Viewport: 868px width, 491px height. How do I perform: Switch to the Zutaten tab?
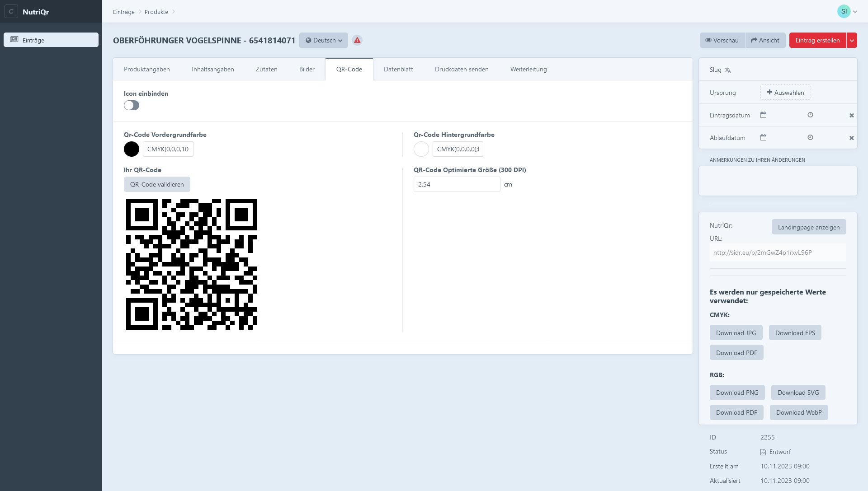[266, 69]
